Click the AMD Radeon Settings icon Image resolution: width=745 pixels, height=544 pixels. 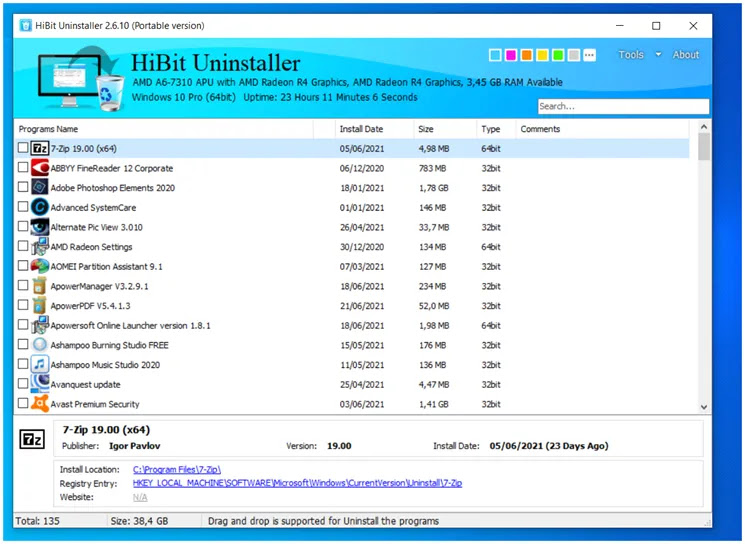tap(40, 247)
